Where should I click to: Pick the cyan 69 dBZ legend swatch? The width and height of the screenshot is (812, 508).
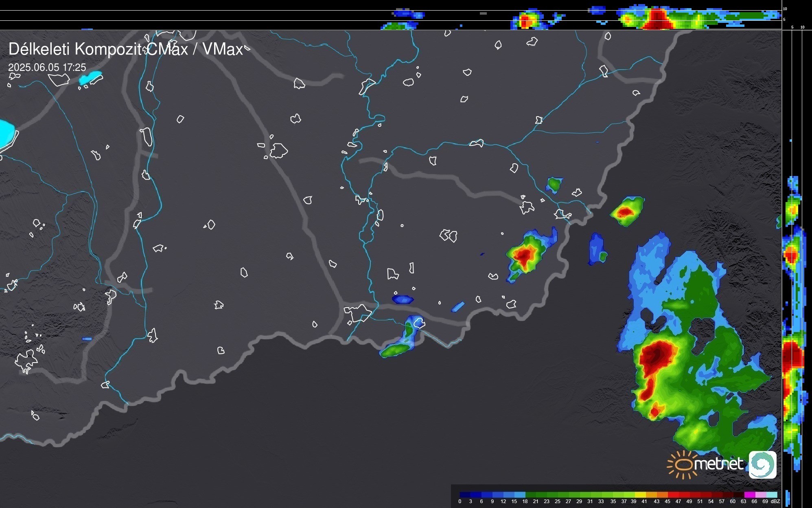coord(772,495)
